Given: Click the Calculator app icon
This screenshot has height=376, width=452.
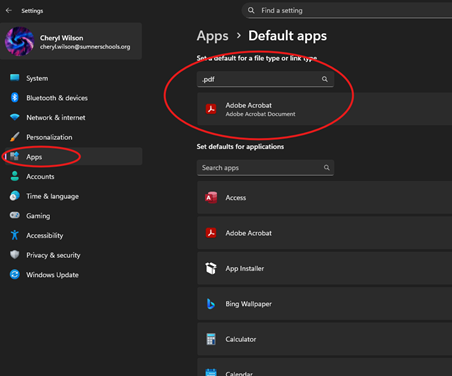Looking at the screenshot, I should pos(211,339).
